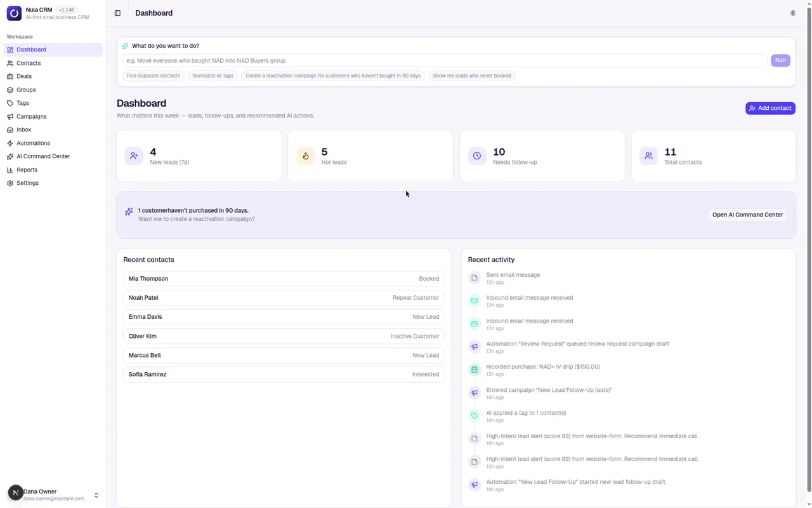
Task: Open Groups in sidebar
Action: point(53,90)
